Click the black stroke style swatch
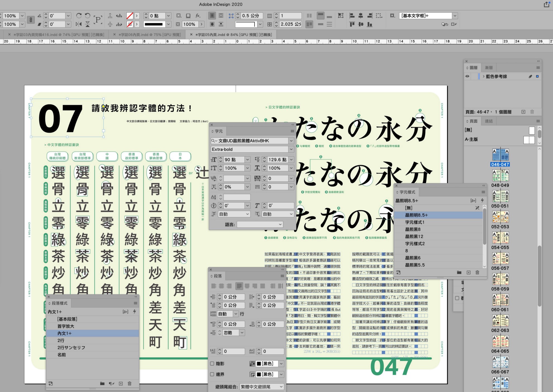The width and height of the screenshot is (553, 392). (154, 24)
